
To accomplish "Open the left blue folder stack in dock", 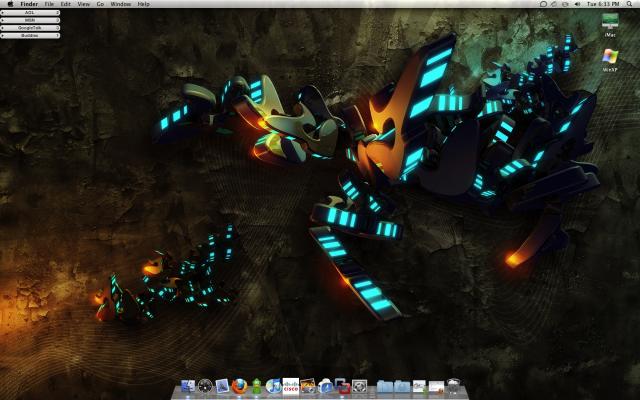I will [384, 386].
